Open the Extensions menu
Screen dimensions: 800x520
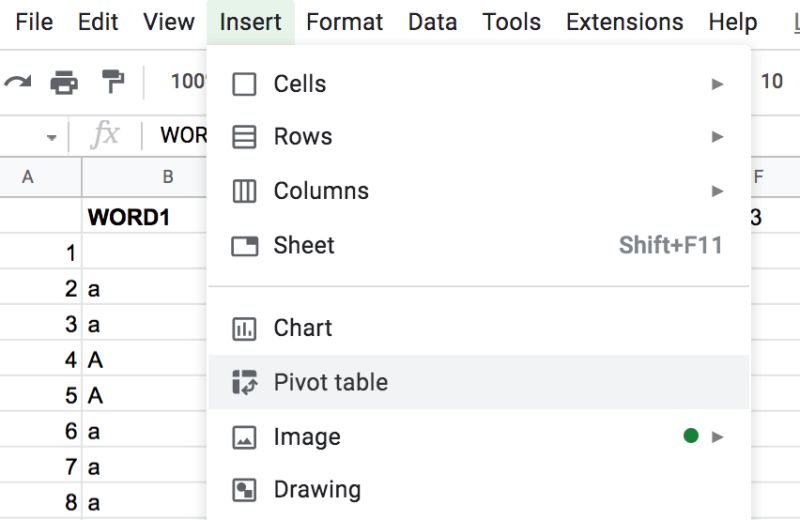pyautogui.click(x=624, y=22)
